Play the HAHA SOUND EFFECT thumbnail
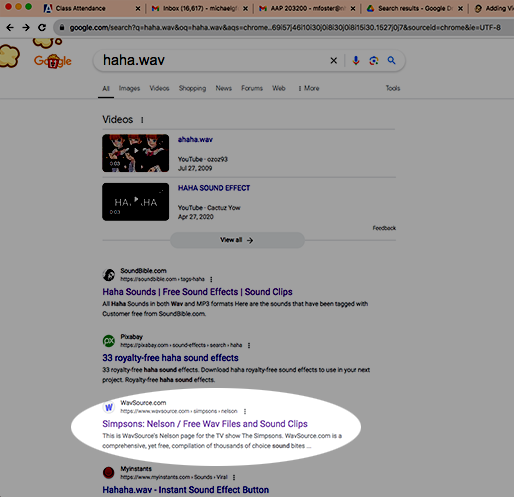This screenshot has width=514, height=497. pyautogui.click(x=135, y=202)
